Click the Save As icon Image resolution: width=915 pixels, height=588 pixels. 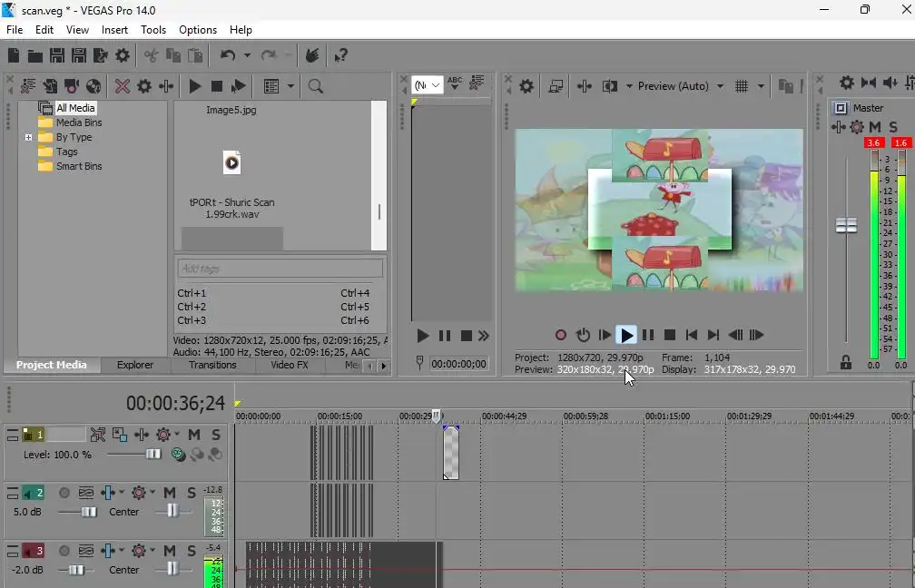tap(79, 55)
